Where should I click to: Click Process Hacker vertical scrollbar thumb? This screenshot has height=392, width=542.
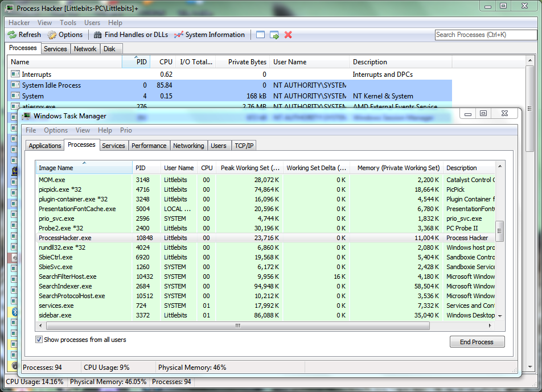point(530,109)
